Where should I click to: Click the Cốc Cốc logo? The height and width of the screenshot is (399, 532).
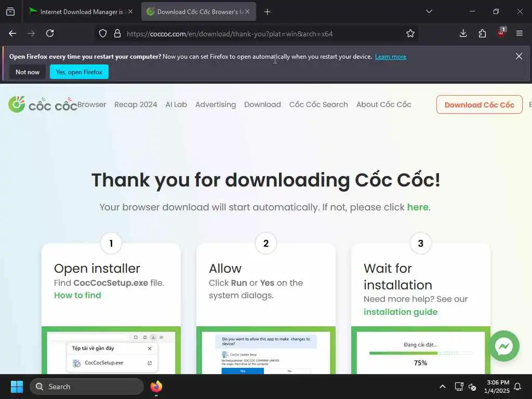(43, 104)
